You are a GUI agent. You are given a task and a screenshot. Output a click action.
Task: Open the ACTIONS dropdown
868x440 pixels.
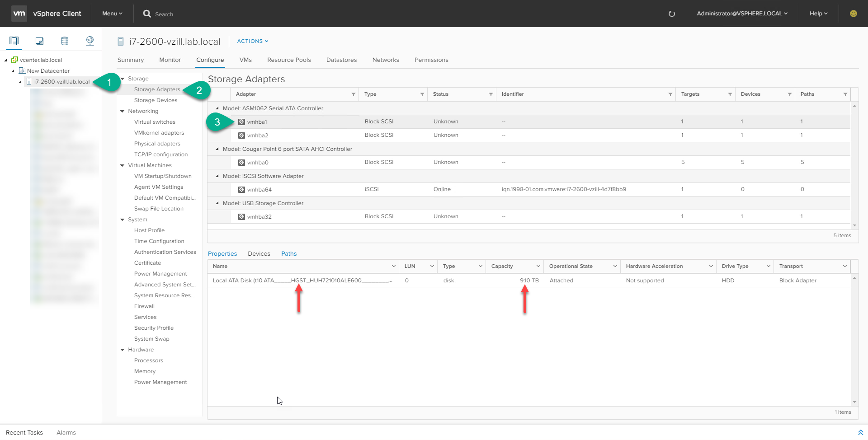(x=253, y=41)
